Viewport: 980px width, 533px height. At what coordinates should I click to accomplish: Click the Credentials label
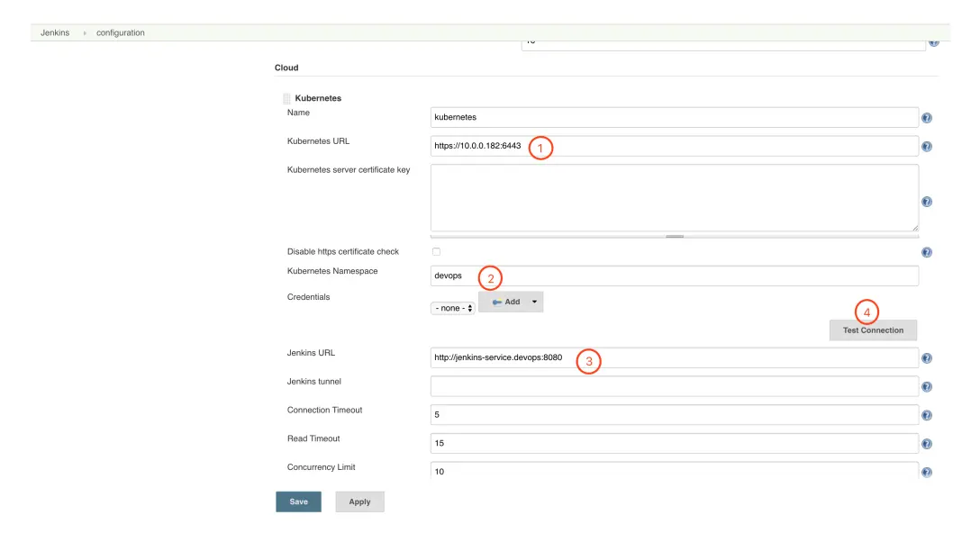308,297
